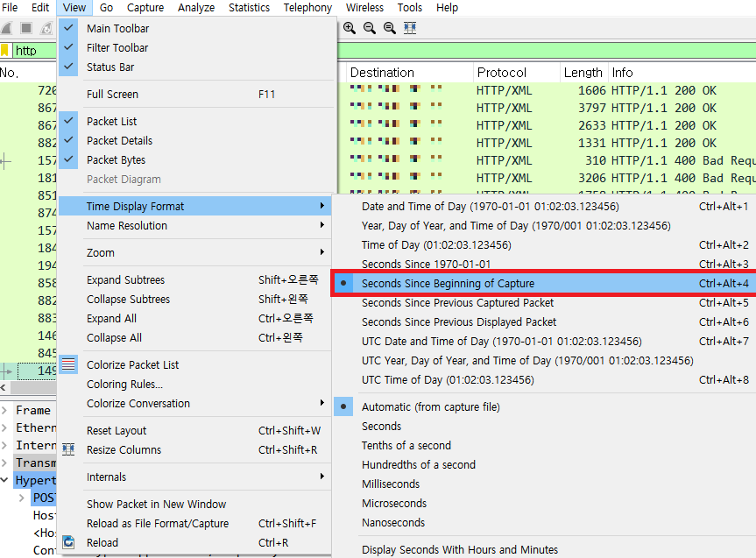Viewport: 756px width, 558px height.
Task: Click the zoom out magnifier icon
Action: click(x=370, y=28)
